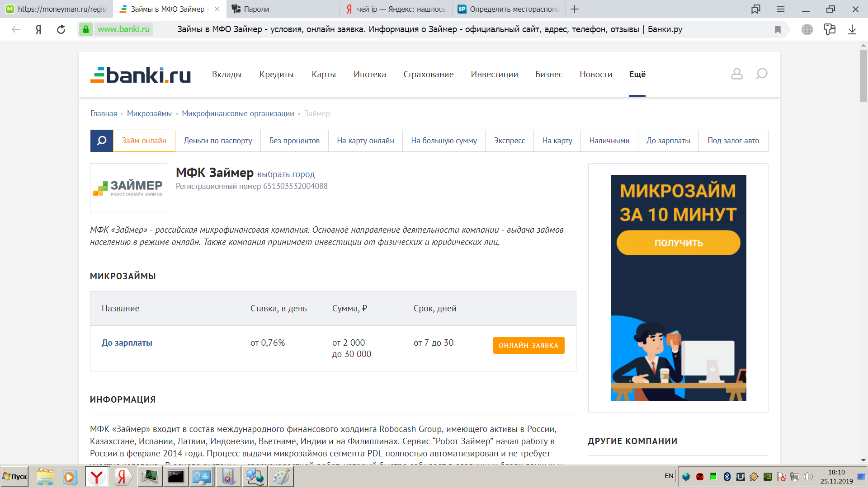
Task: Click the blue search icon in loan filters
Action: pos(102,141)
